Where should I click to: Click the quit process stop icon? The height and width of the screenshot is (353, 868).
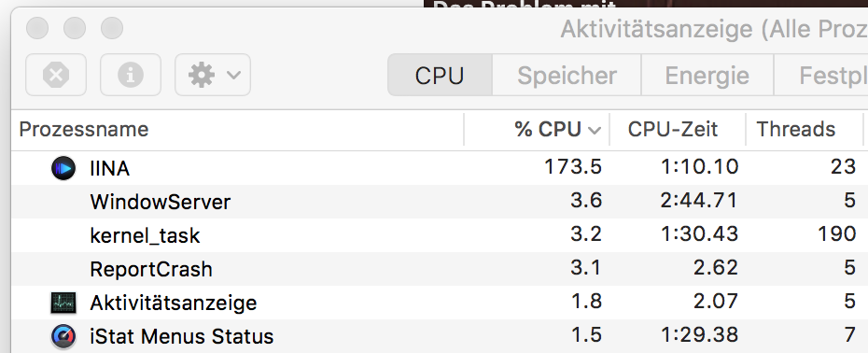point(56,75)
